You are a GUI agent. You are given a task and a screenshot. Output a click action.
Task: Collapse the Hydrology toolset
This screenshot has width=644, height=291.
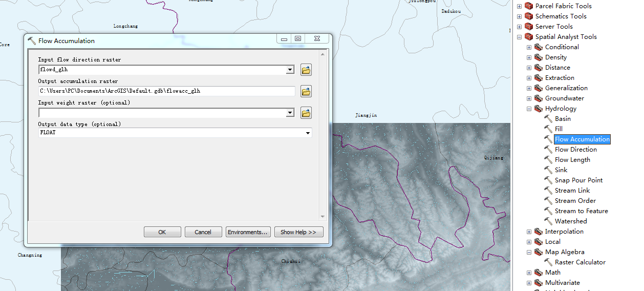pos(529,109)
